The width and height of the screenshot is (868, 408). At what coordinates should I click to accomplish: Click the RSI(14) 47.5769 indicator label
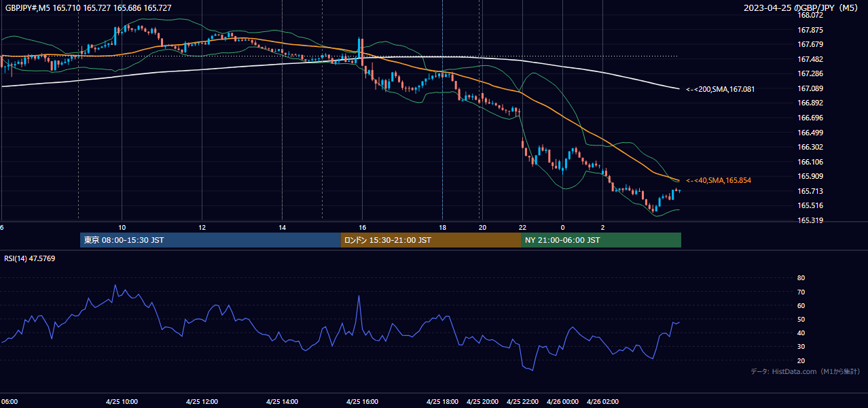(x=30, y=258)
